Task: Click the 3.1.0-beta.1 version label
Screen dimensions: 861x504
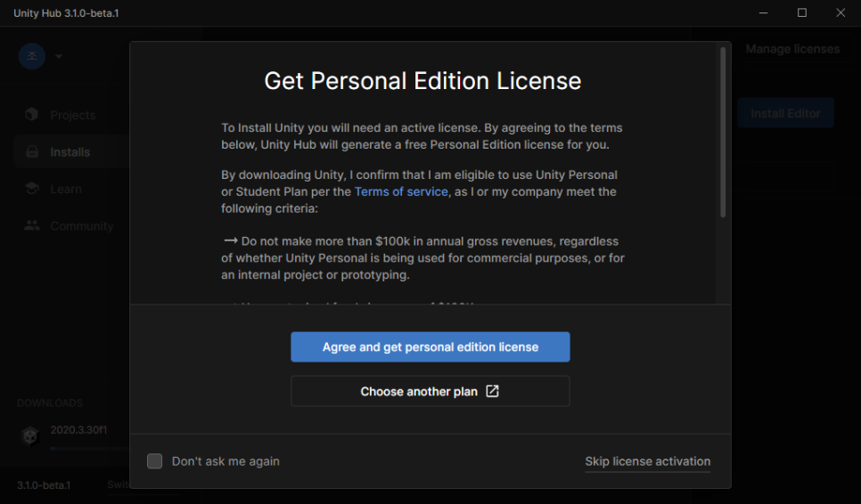Action: (44, 485)
